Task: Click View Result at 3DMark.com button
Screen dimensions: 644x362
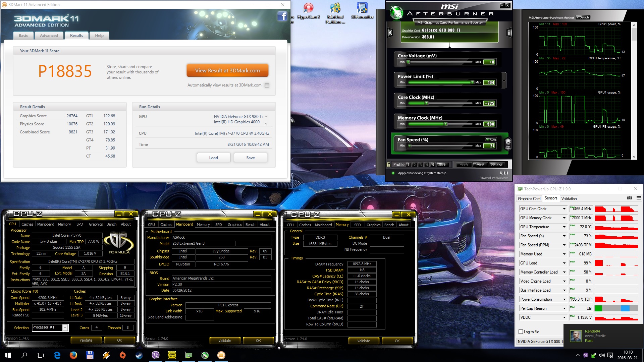Action: click(227, 70)
